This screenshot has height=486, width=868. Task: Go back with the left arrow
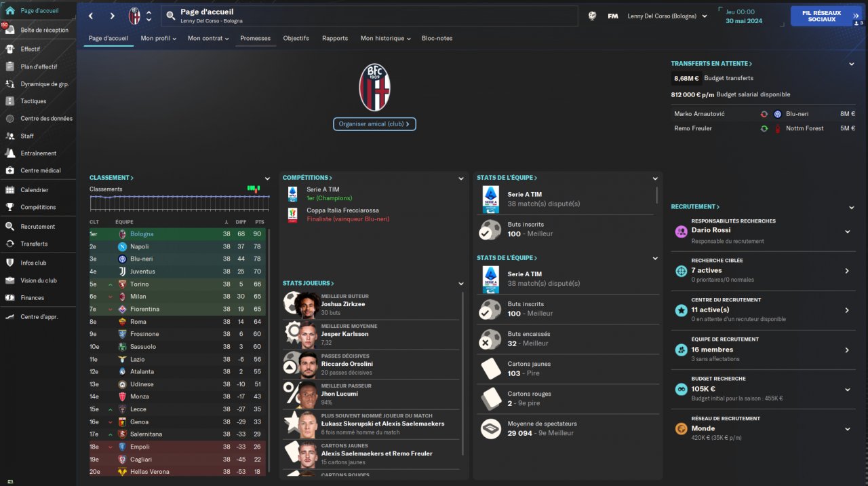pyautogui.click(x=91, y=16)
